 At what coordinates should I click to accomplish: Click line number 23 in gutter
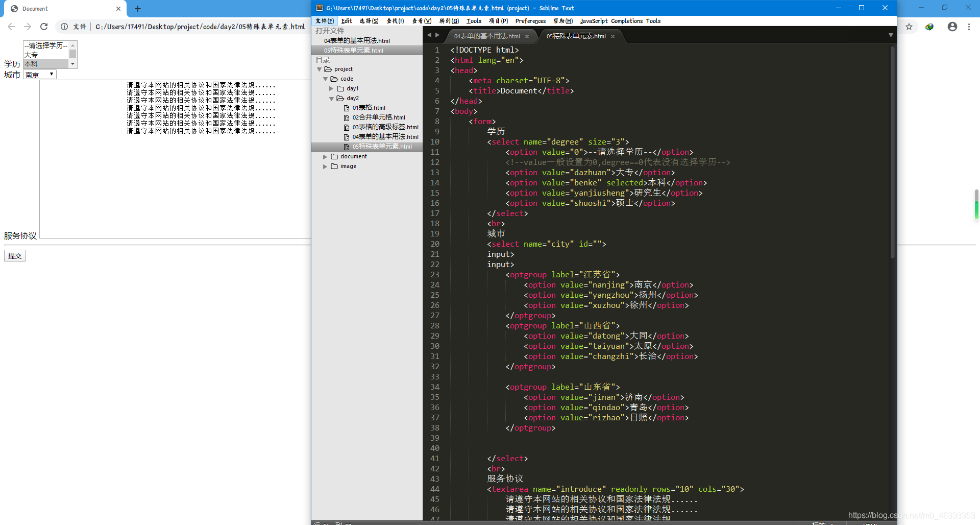point(434,275)
